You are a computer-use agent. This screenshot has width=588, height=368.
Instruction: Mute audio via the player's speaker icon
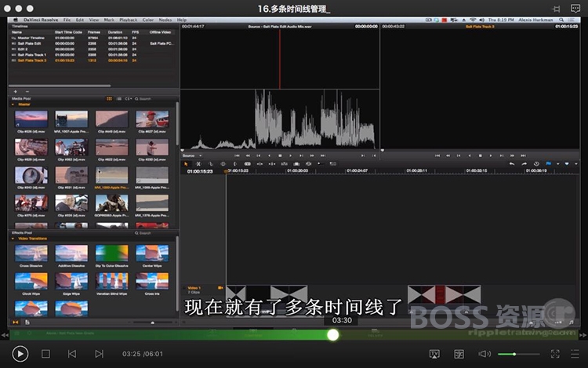tap(485, 354)
